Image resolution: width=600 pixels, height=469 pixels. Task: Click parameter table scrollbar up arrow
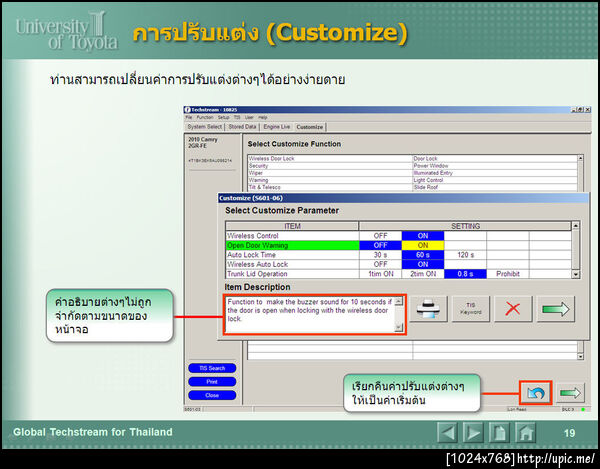[x=576, y=226]
